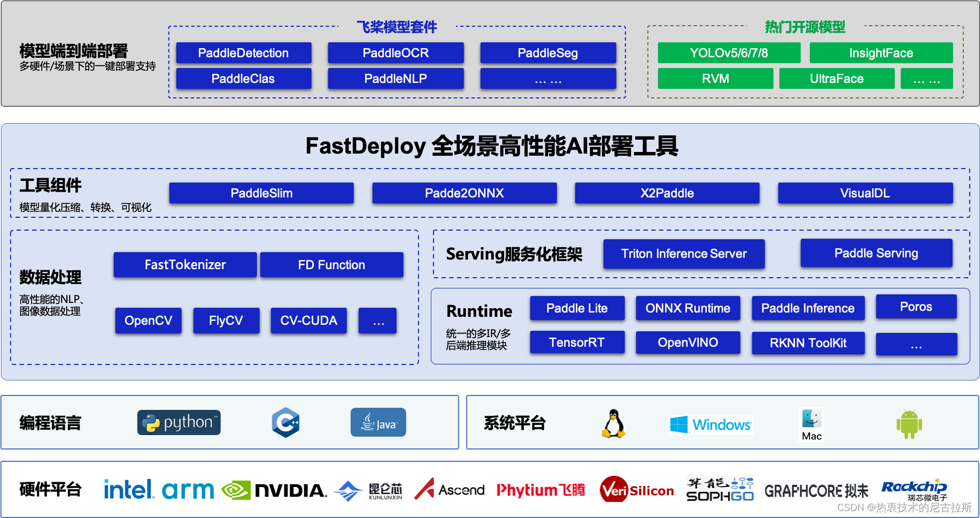Click the FastTokenizer box
The width and height of the screenshot is (980, 518).
[185, 265]
